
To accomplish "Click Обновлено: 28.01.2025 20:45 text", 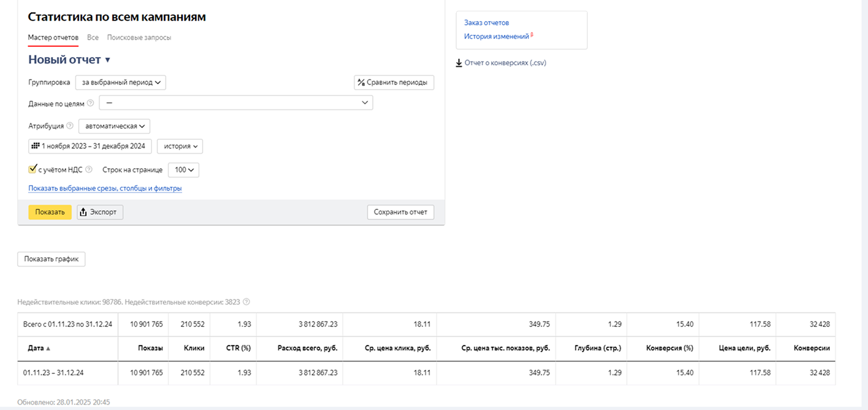I will 64,402.
